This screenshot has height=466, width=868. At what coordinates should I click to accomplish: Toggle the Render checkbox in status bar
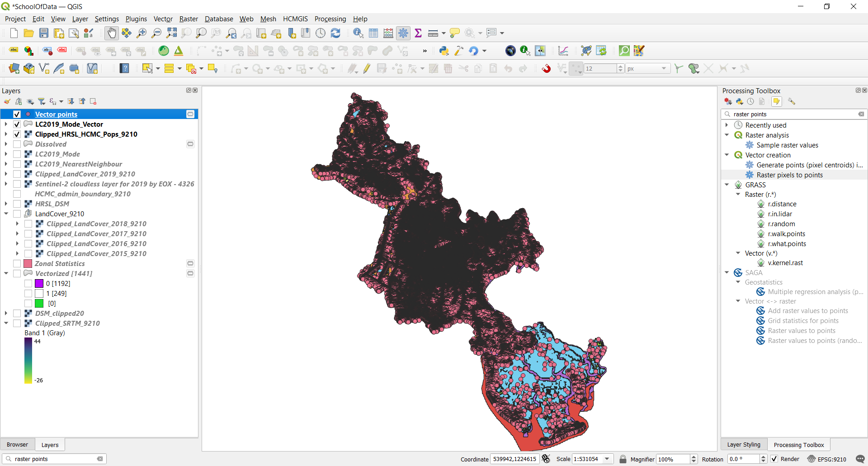(x=774, y=459)
